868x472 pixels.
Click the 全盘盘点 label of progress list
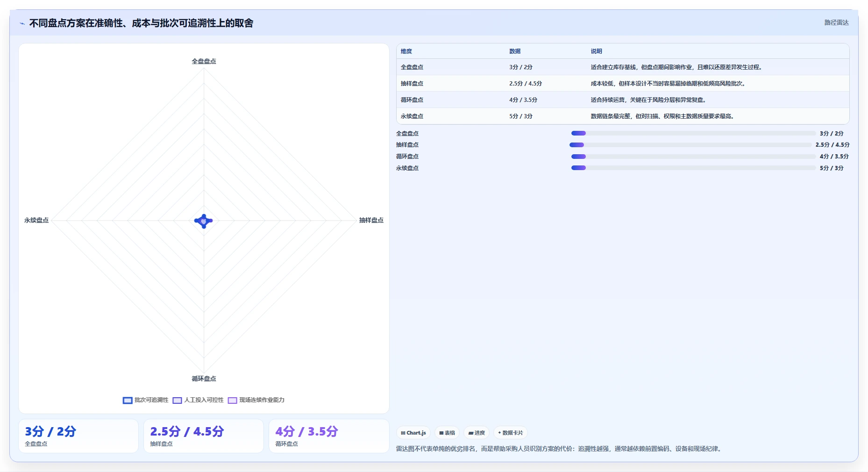pyautogui.click(x=407, y=134)
